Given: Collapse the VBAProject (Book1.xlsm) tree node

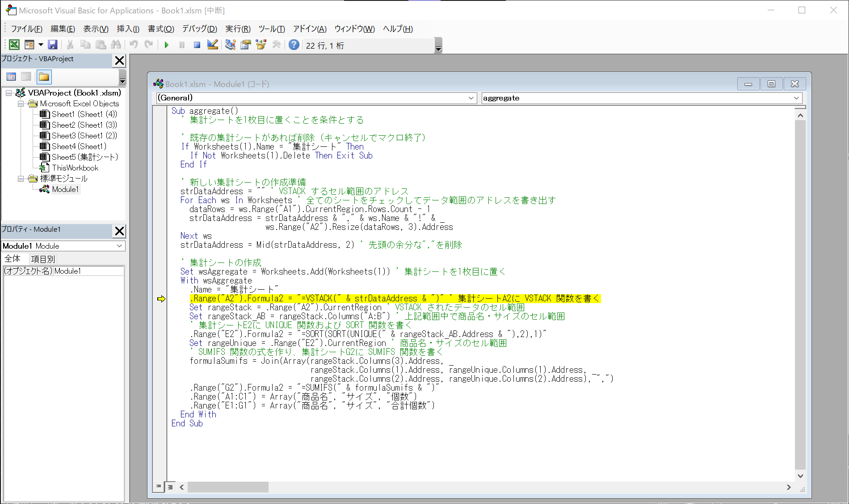Looking at the screenshot, I should click(x=8, y=93).
